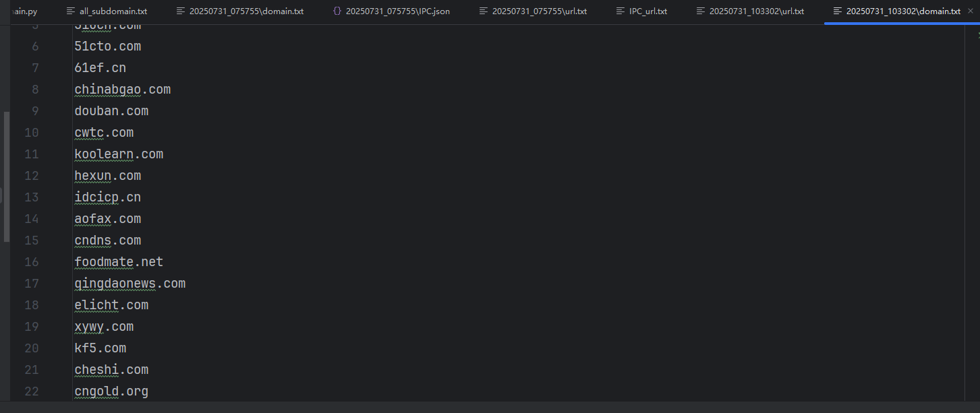Place cursor on foodmate.net
Viewport: 980px width, 413px height.
(x=119, y=262)
